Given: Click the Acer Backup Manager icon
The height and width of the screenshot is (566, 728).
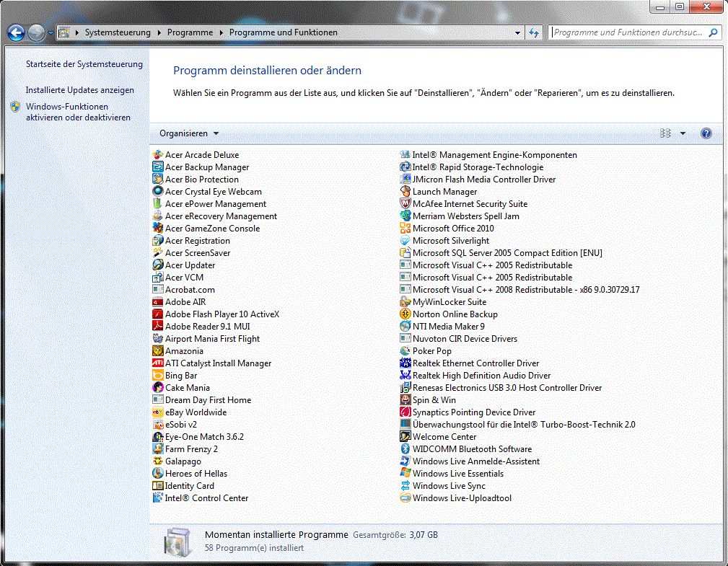Looking at the screenshot, I should coord(158,167).
